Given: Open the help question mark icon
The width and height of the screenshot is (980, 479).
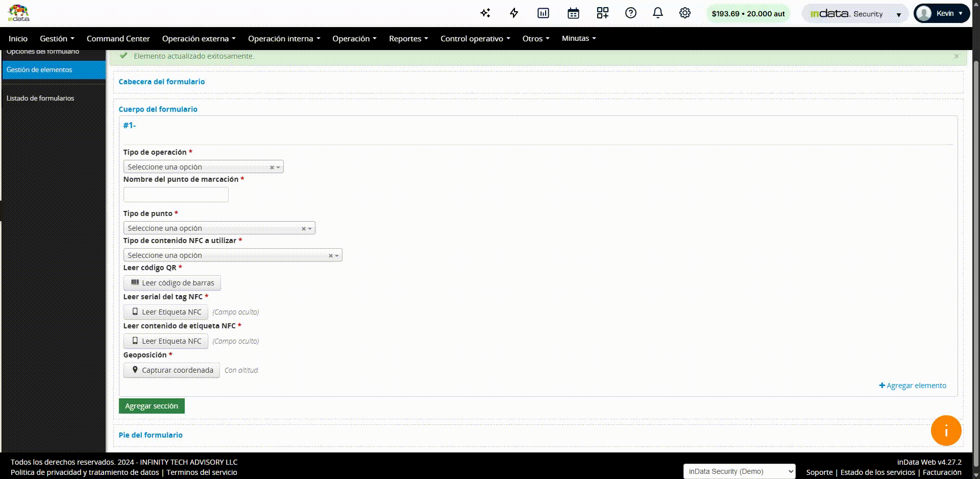Looking at the screenshot, I should tap(631, 13).
